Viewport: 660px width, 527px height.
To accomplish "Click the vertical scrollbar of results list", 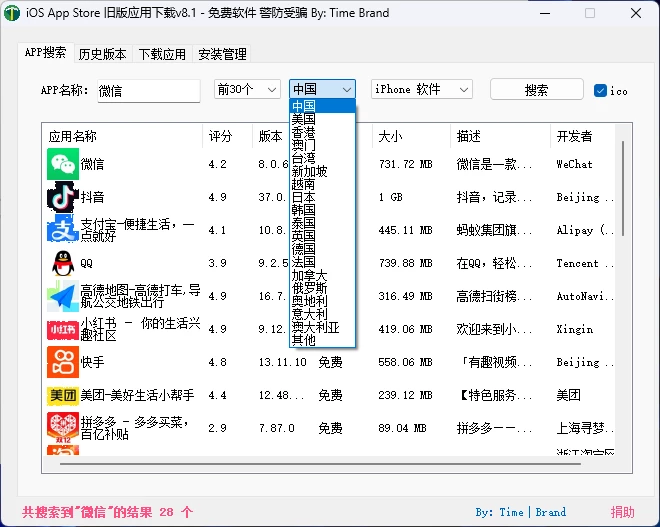I will coord(623,189).
